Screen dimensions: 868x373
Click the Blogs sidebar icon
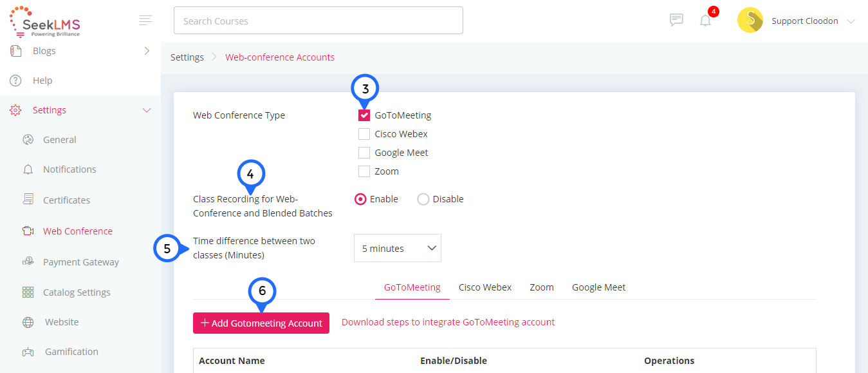[16, 51]
